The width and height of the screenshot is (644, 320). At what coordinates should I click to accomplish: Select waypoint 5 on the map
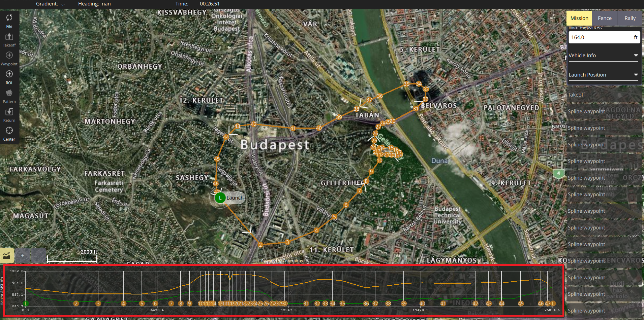[x=334, y=217]
